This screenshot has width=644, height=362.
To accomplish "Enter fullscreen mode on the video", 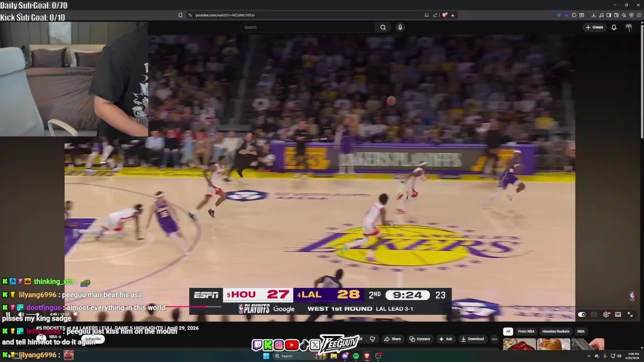I will 630,314.
